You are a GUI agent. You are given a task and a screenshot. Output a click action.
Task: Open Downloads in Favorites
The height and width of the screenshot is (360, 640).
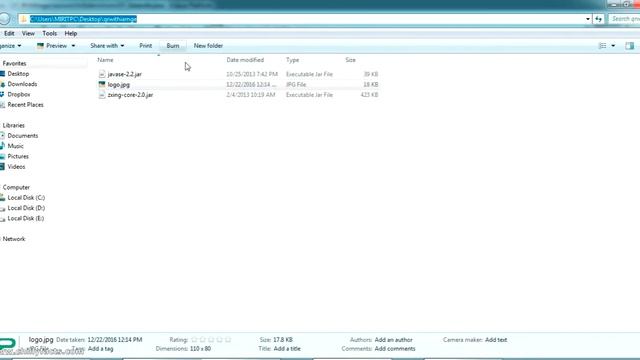pos(22,84)
